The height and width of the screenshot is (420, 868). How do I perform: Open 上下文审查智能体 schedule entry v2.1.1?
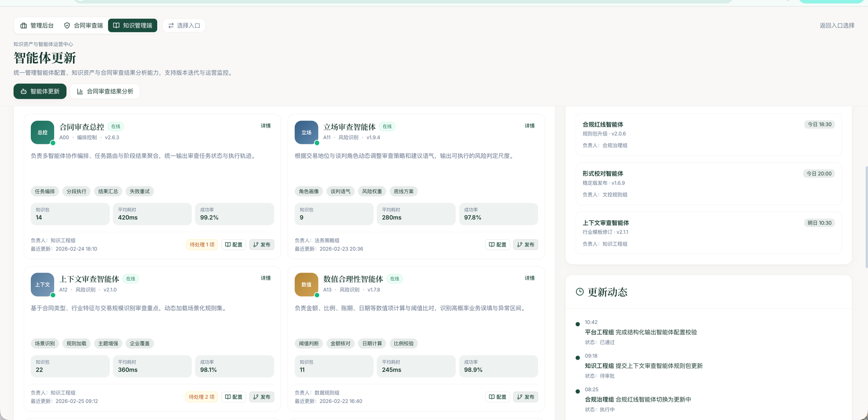(x=708, y=233)
